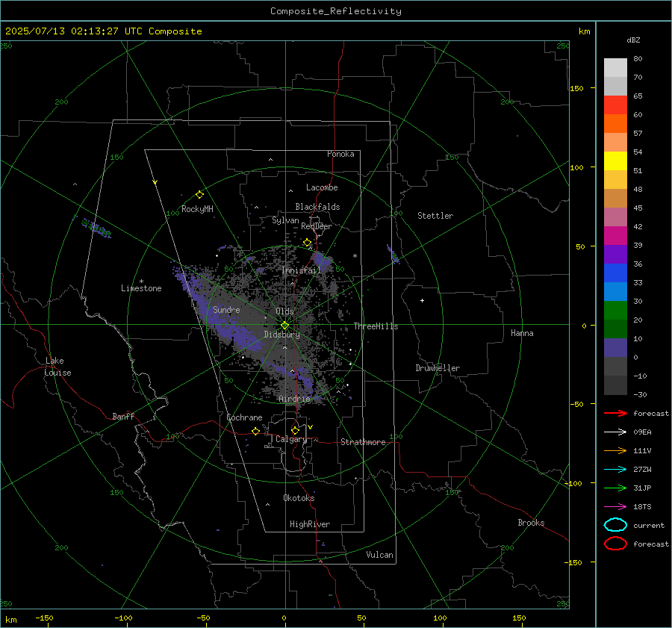Click the purple echo patch near Stettler boundary
The height and width of the screenshot is (628, 672).
click(x=393, y=254)
